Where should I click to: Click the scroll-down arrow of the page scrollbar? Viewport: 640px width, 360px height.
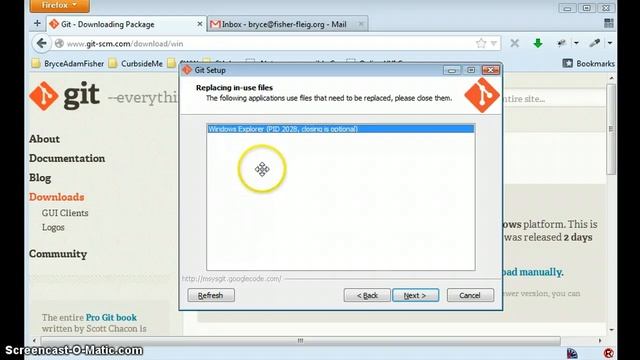611,329
